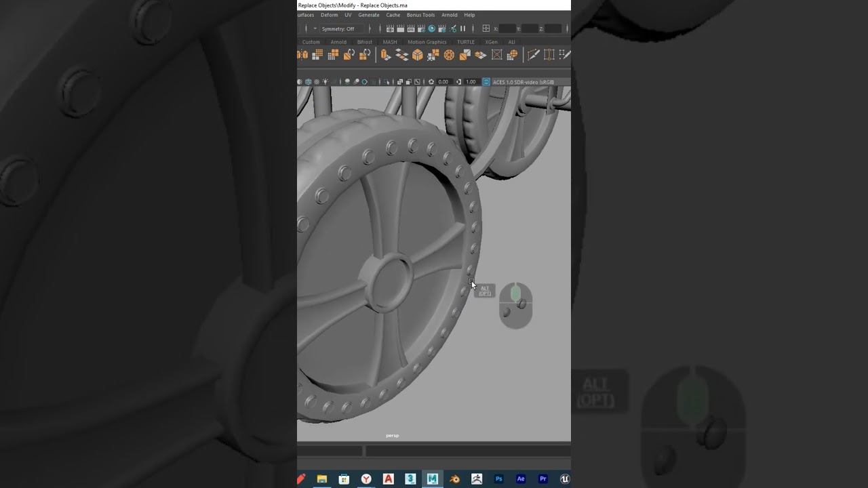
Task: Click the orange triangle on gray square shelf icon
Action: pyautogui.click(x=465, y=54)
